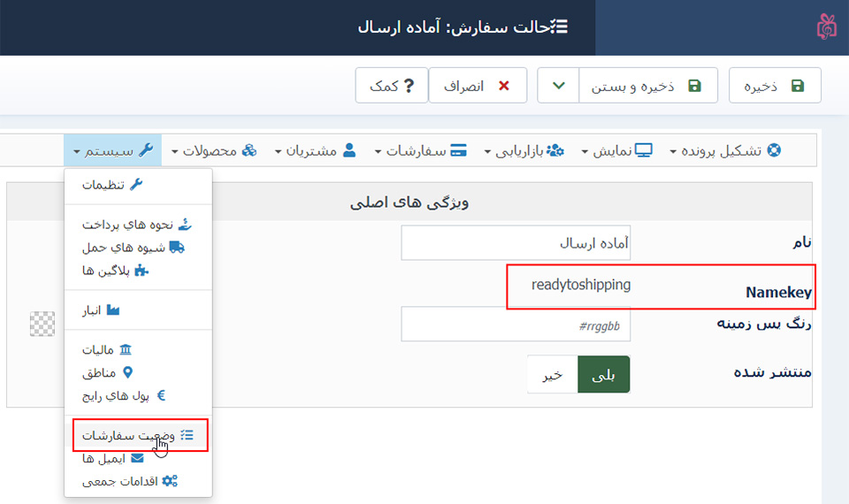The image size is (849, 504).
Task: Expand the بازاریابی menu
Action: point(524,150)
